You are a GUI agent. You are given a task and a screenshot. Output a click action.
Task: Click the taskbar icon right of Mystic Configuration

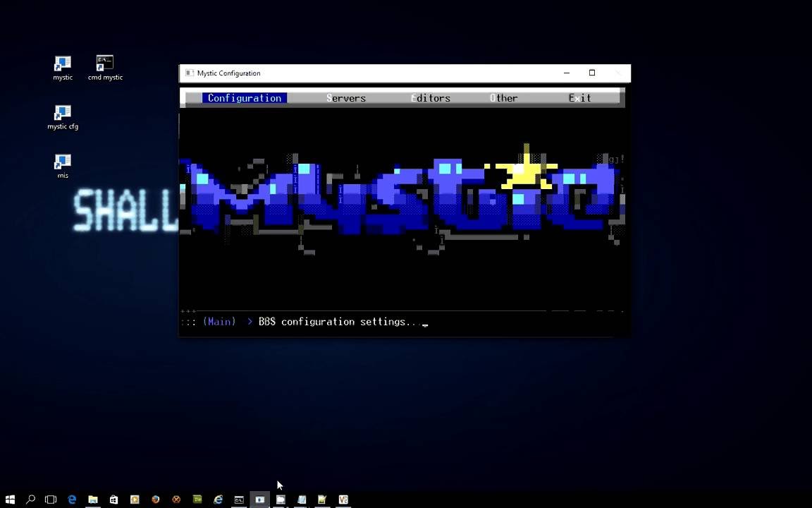(x=281, y=500)
